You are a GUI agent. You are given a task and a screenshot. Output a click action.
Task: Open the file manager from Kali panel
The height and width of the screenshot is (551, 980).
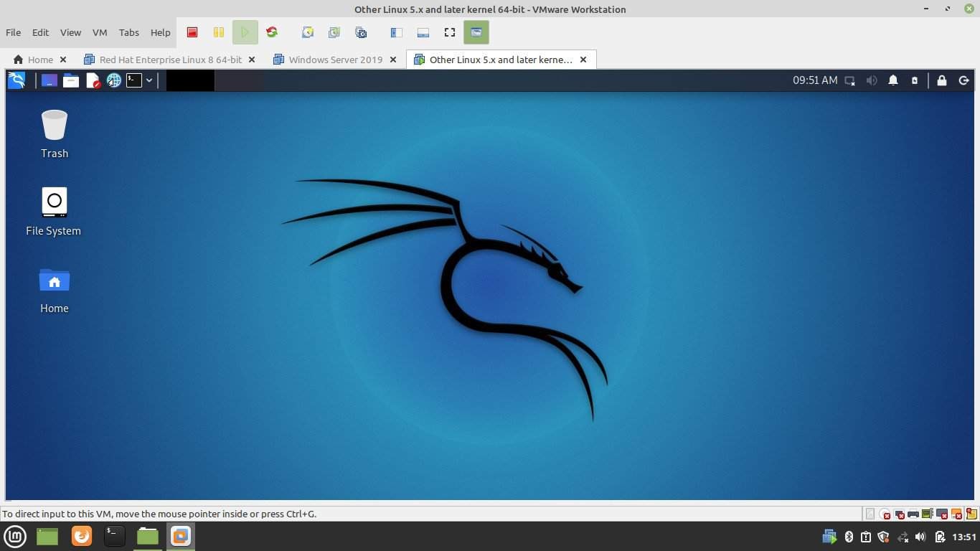click(70, 80)
